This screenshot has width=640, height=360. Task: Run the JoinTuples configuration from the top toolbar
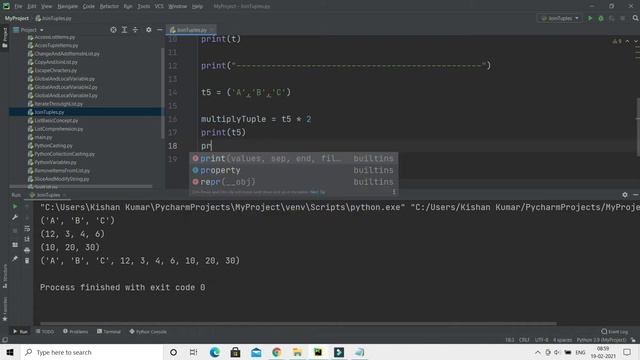coord(590,18)
